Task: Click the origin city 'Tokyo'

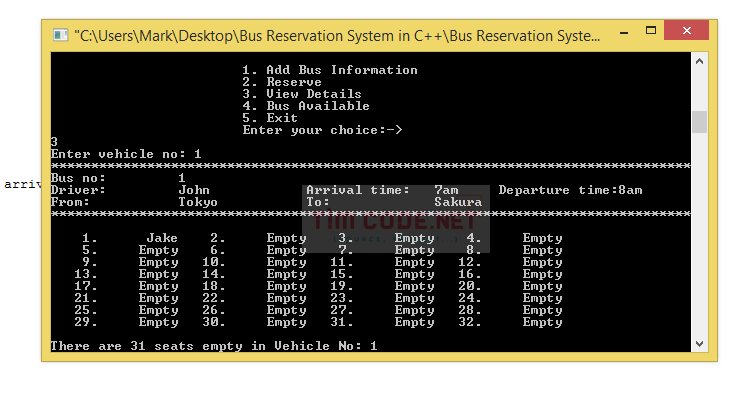Action: tap(198, 202)
